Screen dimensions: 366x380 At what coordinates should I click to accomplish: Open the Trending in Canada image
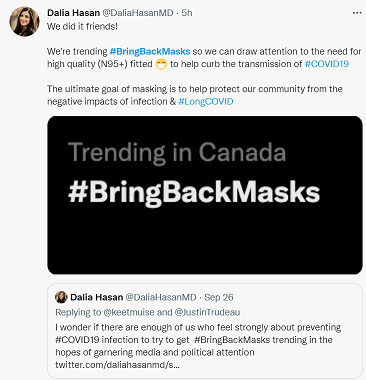pyautogui.click(x=205, y=195)
